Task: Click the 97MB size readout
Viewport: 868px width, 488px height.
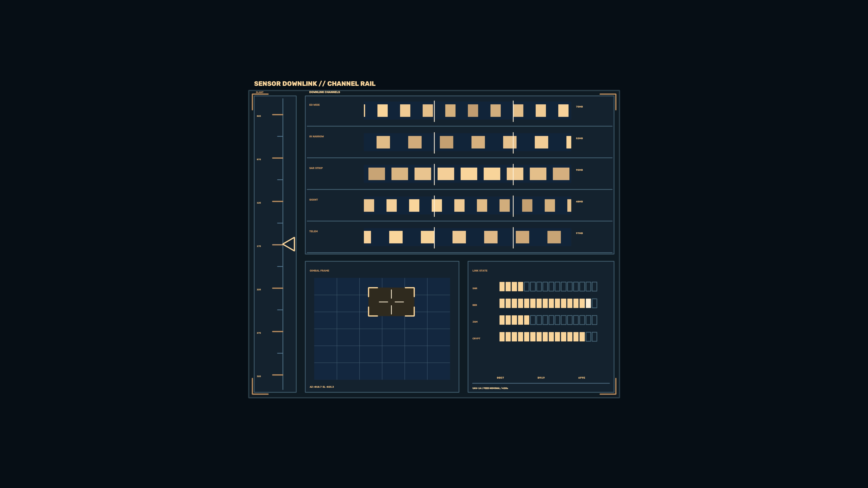Action: tap(579, 233)
